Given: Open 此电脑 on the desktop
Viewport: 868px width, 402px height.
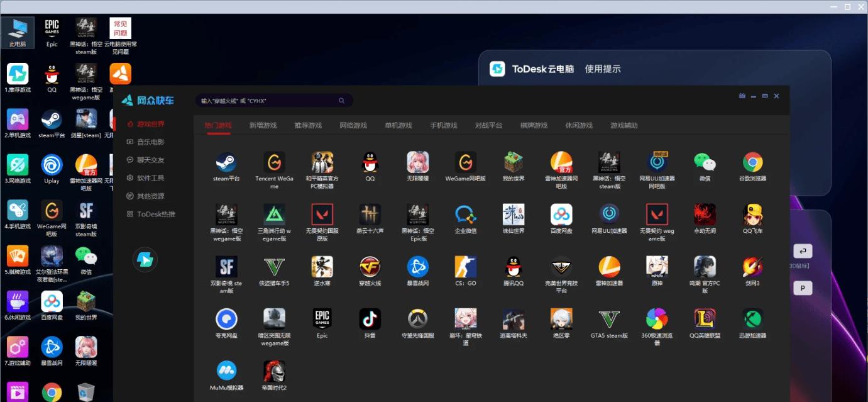Looking at the screenshot, I should [18, 32].
